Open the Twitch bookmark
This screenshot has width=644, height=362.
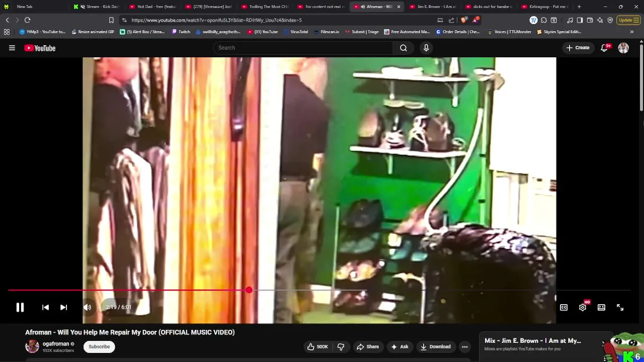(x=181, y=32)
